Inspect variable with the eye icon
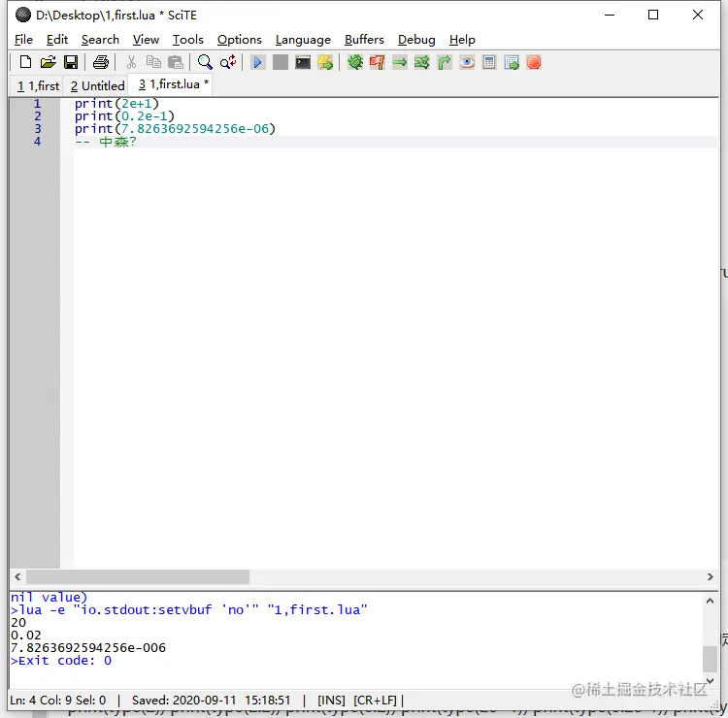Viewport: 728px width, 718px height. click(x=467, y=62)
